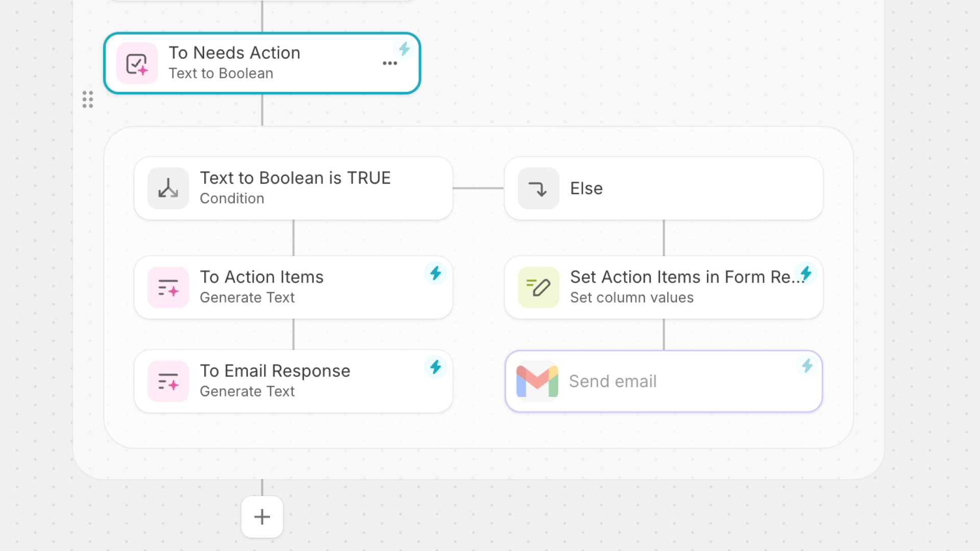980x551 pixels.
Task: Click the six-dot drag handle icon
Action: pos(88,99)
